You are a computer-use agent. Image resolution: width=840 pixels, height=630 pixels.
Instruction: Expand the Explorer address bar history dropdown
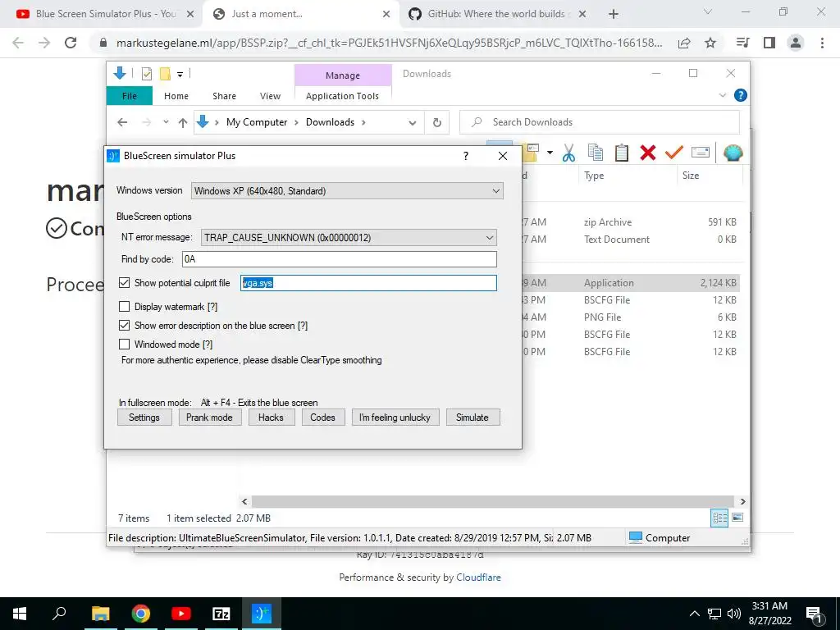point(412,123)
